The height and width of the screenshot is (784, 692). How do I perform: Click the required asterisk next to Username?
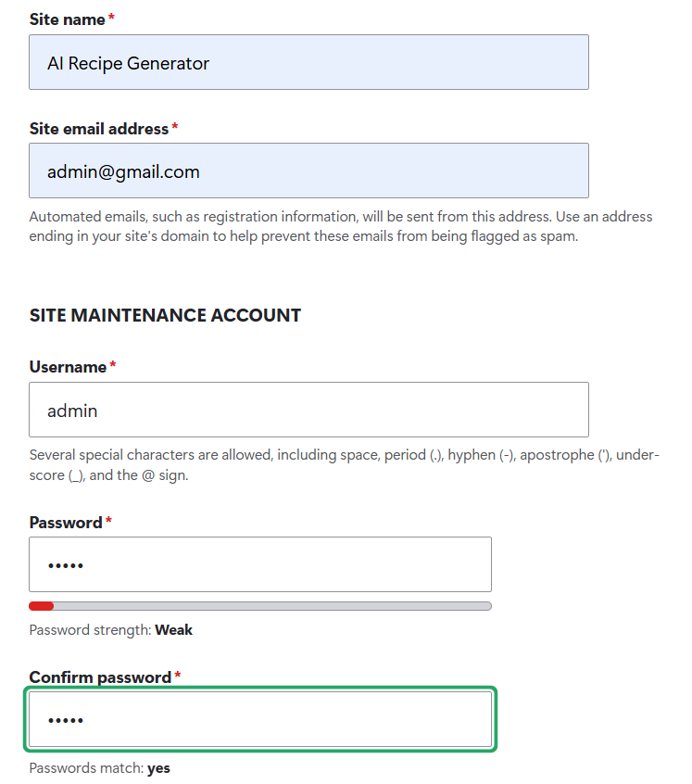(113, 365)
